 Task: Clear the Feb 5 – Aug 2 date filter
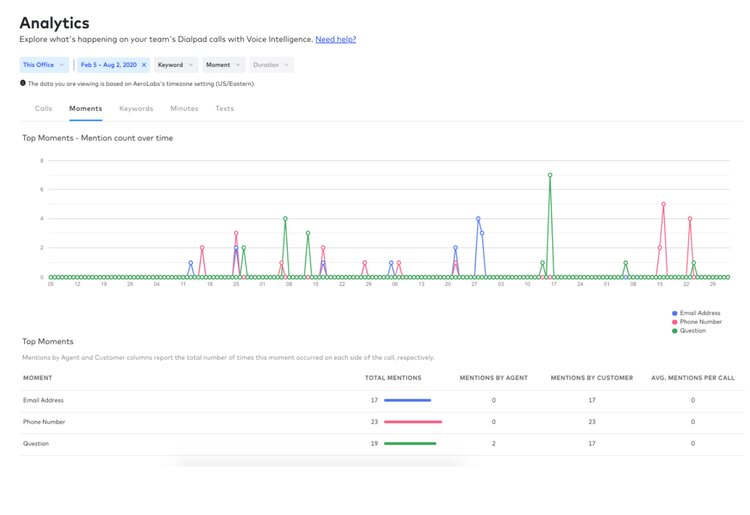(x=143, y=65)
